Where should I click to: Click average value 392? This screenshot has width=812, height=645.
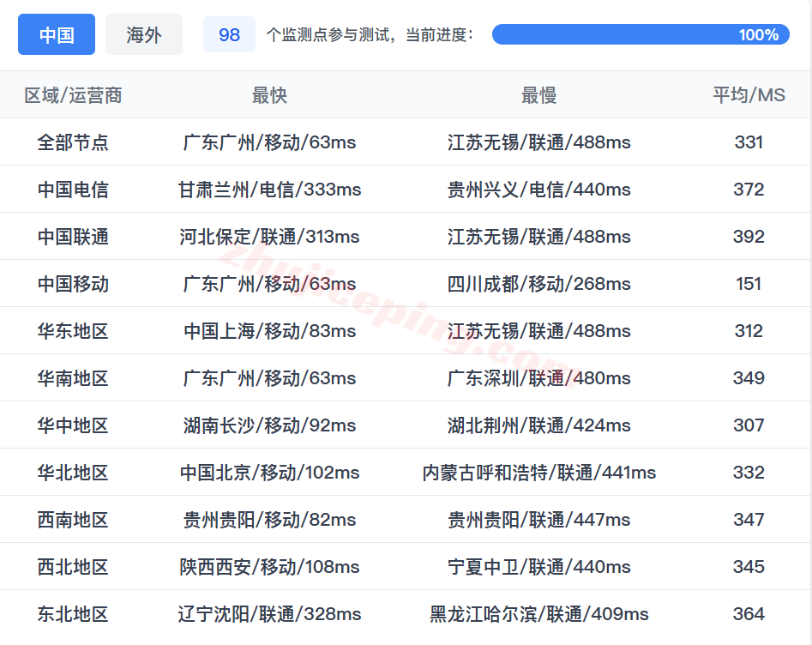tap(749, 236)
